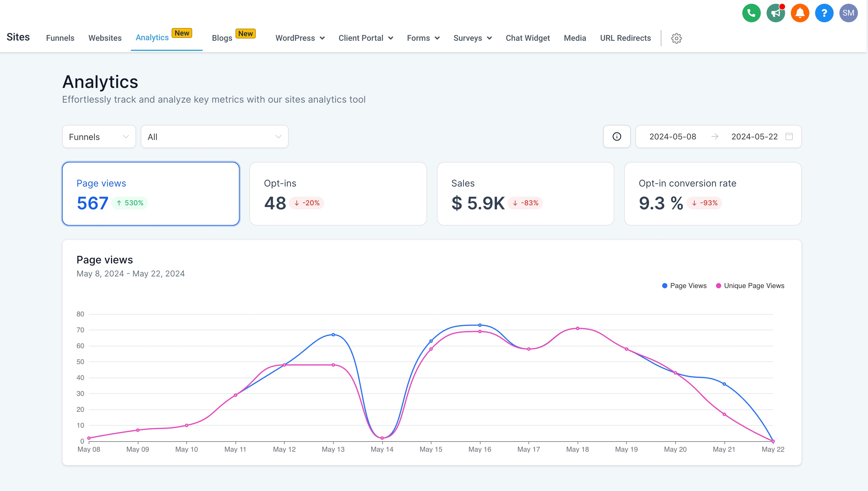
Task: Open the megaphone announcements icon
Action: (775, 13)
